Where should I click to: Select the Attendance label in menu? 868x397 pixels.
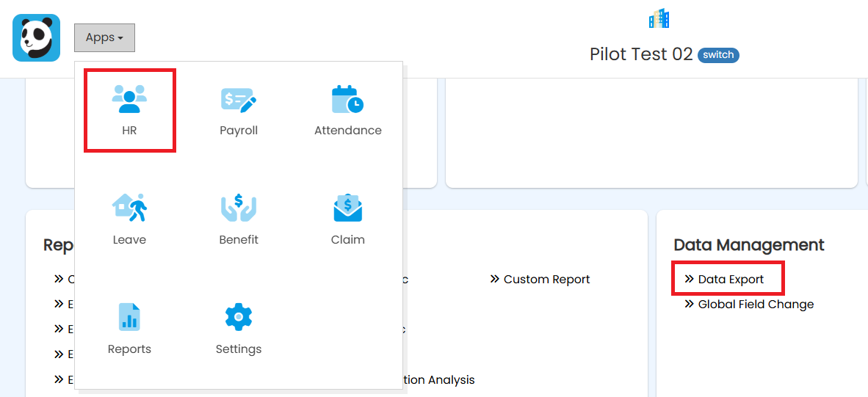pyautogui.click(x=347, y=131)
